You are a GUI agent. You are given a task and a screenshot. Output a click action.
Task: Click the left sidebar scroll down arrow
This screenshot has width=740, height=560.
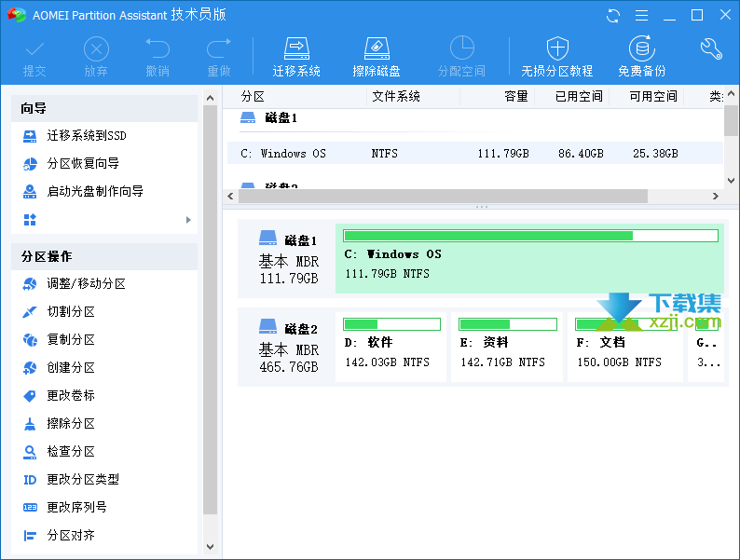(x=211, y=547)
